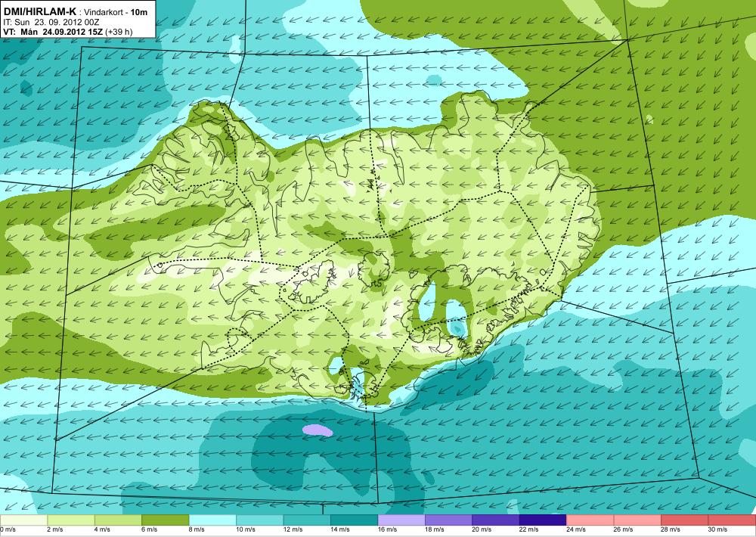This screenshot has width=756, height=537.
Task: Click the "8 m/s" legend label
Action: [197, 529]
